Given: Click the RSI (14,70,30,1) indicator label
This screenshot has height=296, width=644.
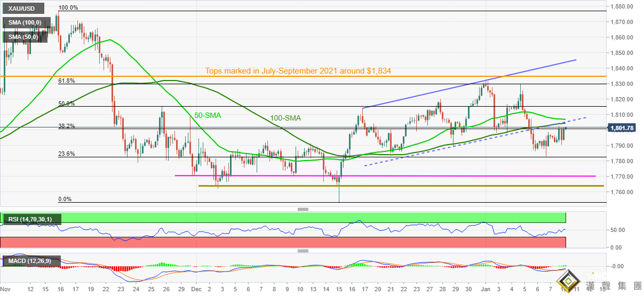Looking at the screenshot, I should click(31, 219).
